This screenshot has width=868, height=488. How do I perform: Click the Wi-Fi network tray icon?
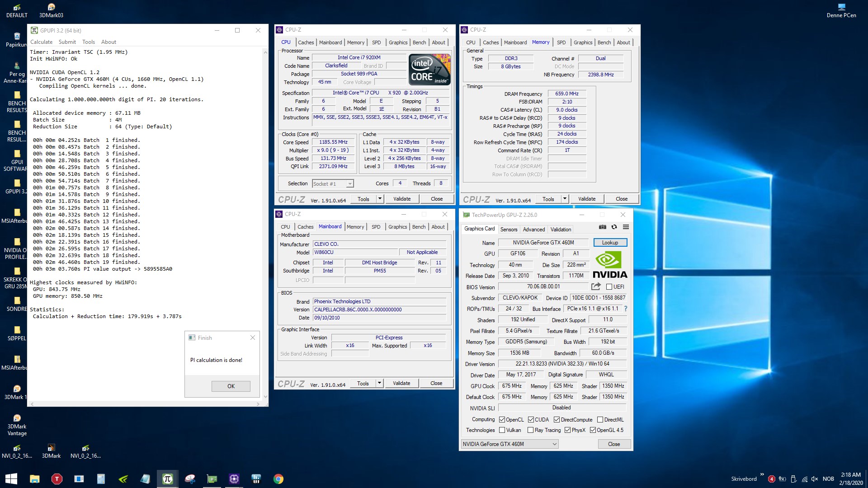(x=805, y=479)
